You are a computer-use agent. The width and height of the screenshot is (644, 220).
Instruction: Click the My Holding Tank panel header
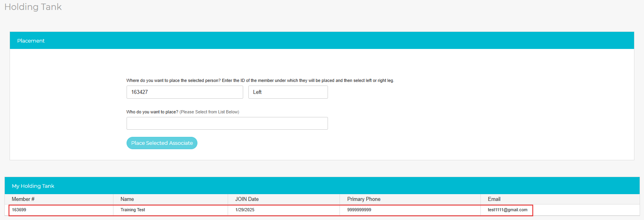tap(322, 186)
